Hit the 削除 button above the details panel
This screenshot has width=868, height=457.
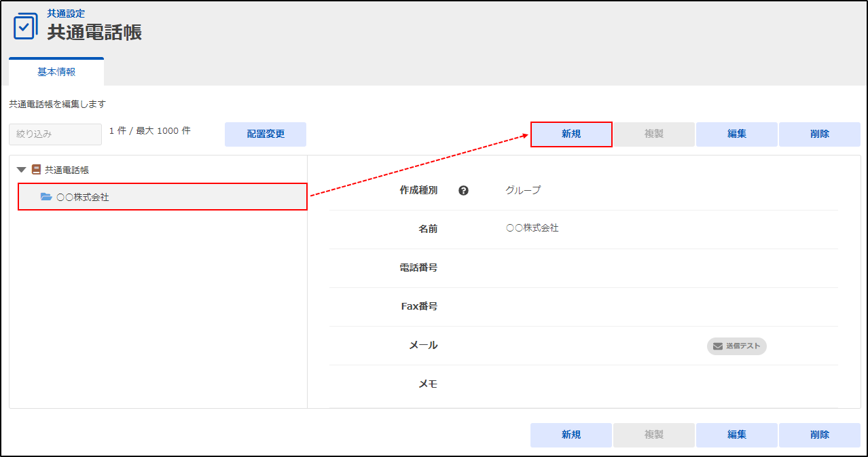click(x=819, y=134)
